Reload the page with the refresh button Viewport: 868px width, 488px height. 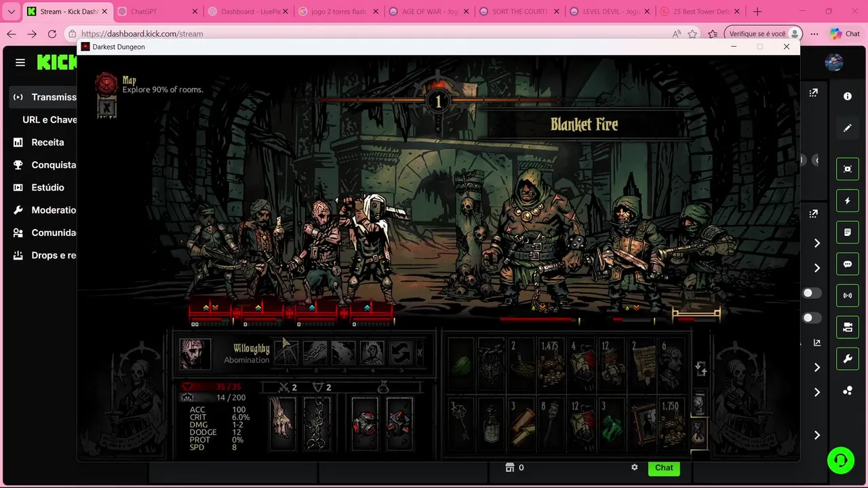[52, 34]
